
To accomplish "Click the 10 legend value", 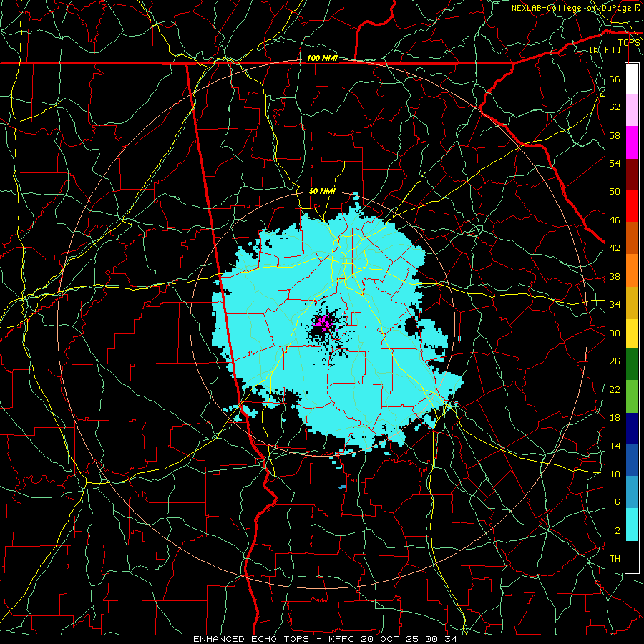I will pos(615,474).
